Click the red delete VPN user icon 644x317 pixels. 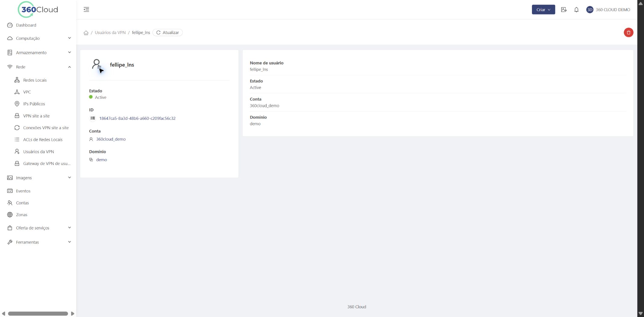point(628,33)
